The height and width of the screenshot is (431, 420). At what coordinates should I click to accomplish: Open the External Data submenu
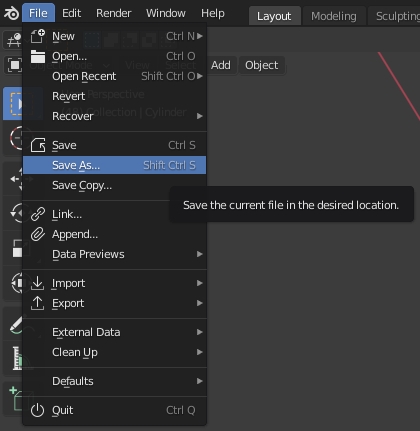coord(114,332)
